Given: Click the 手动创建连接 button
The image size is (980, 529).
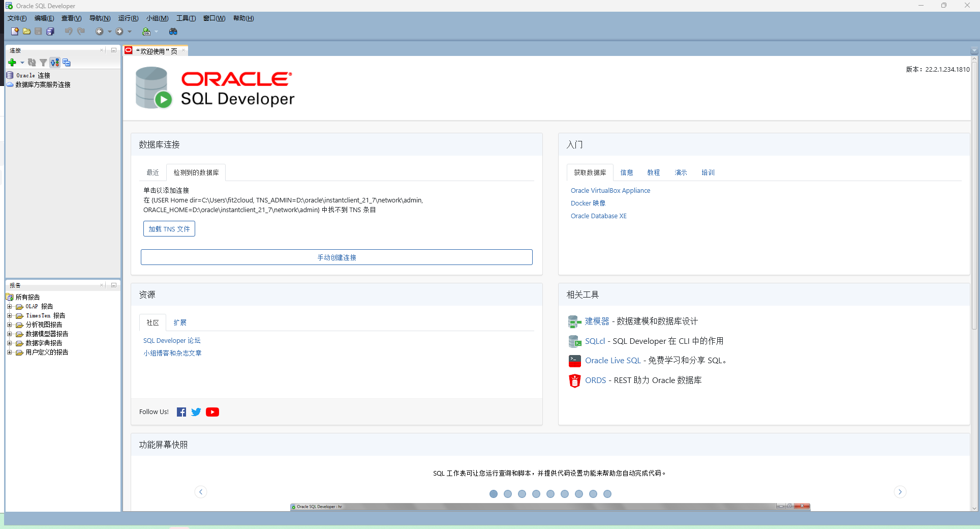Looking at the screenshot, I should pos(336,257).
